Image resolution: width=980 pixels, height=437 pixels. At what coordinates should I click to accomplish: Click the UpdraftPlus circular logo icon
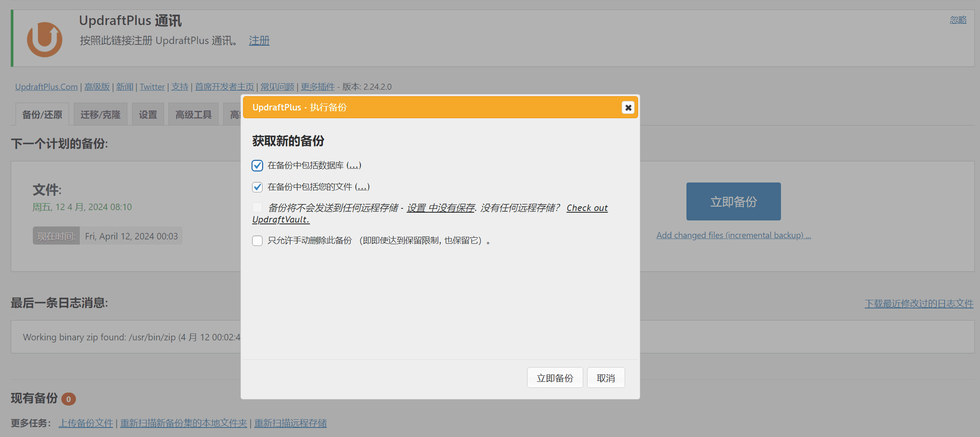tap(44, 40)
